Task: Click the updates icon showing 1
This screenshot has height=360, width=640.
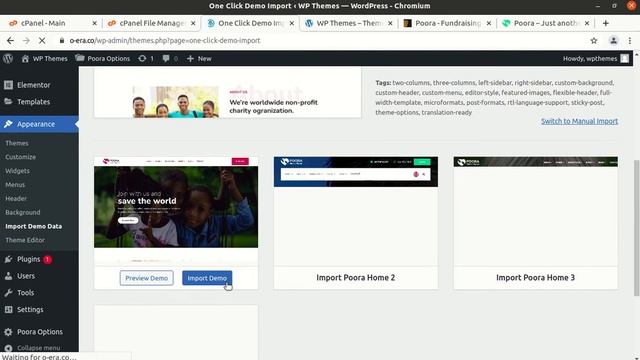Action: [x=146, y=58]
